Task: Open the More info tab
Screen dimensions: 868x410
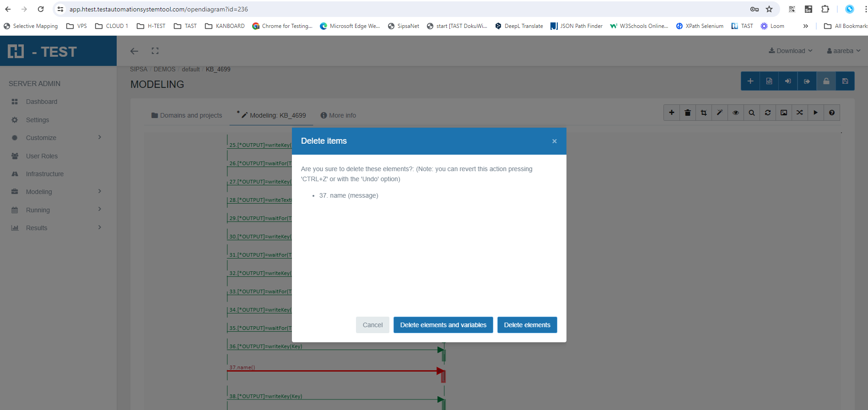Action: click(338, 115)
